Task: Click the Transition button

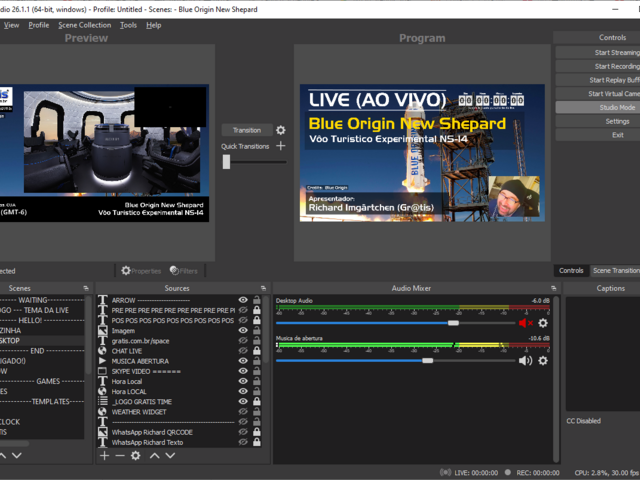Action: (x=246, y=130)
